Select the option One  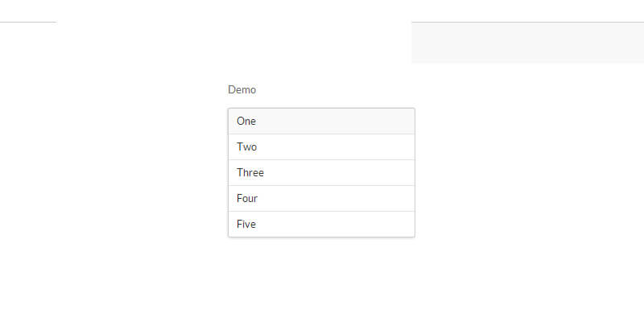click(321, 122)
